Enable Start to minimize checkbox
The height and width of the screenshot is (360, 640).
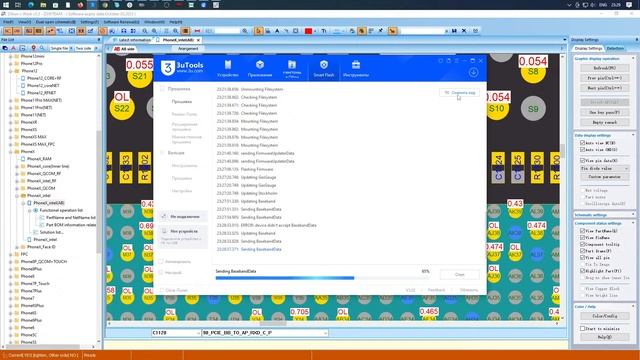pos(582,328)
